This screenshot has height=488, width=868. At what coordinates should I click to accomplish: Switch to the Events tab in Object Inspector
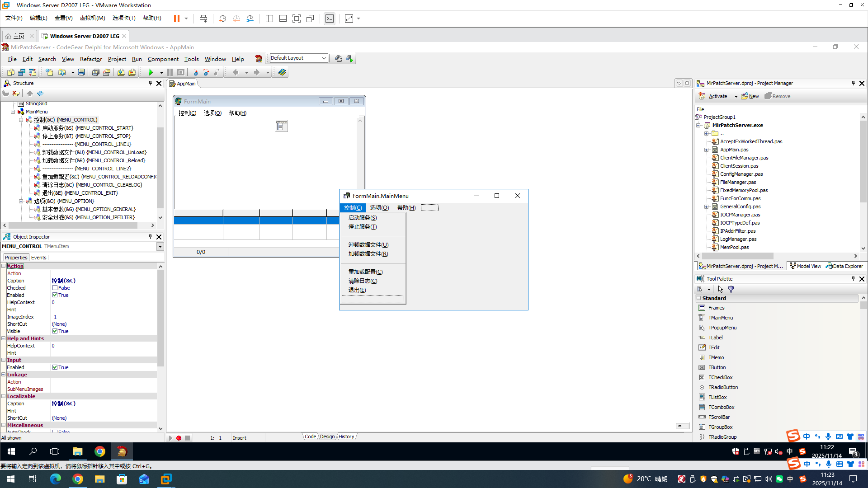tap(38, 258)
